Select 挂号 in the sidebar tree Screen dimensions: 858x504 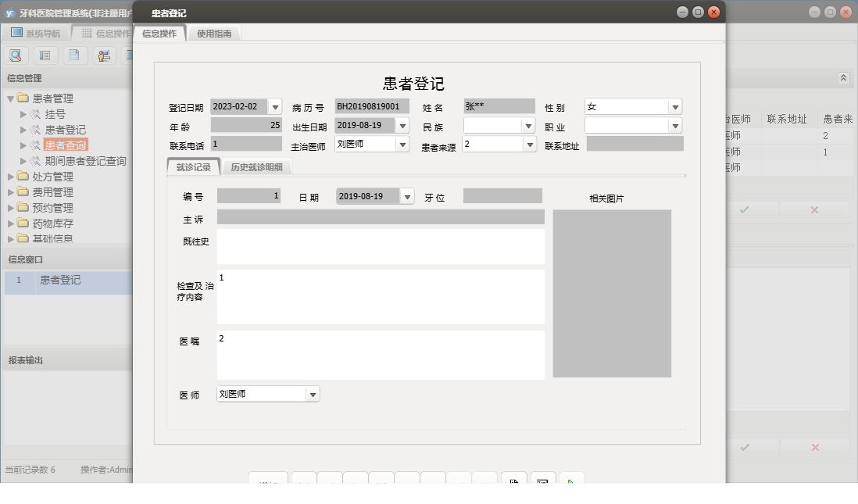point(55,113)
